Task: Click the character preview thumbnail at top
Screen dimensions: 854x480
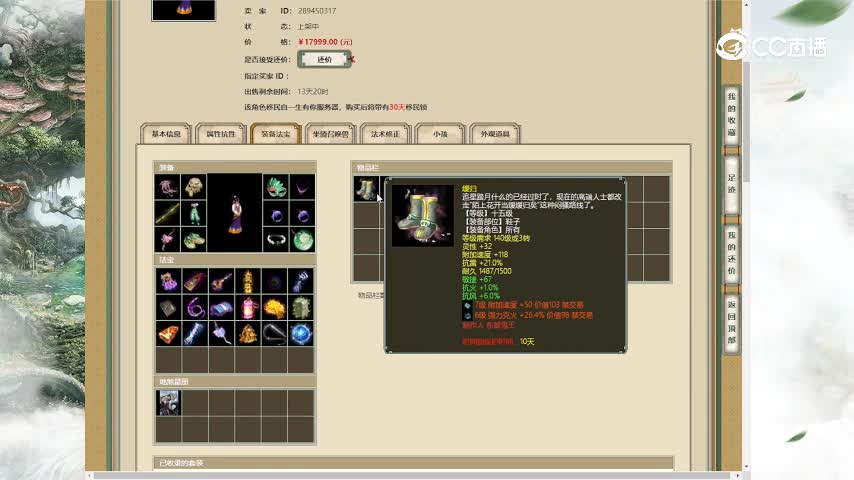Action: coord(184,10)
